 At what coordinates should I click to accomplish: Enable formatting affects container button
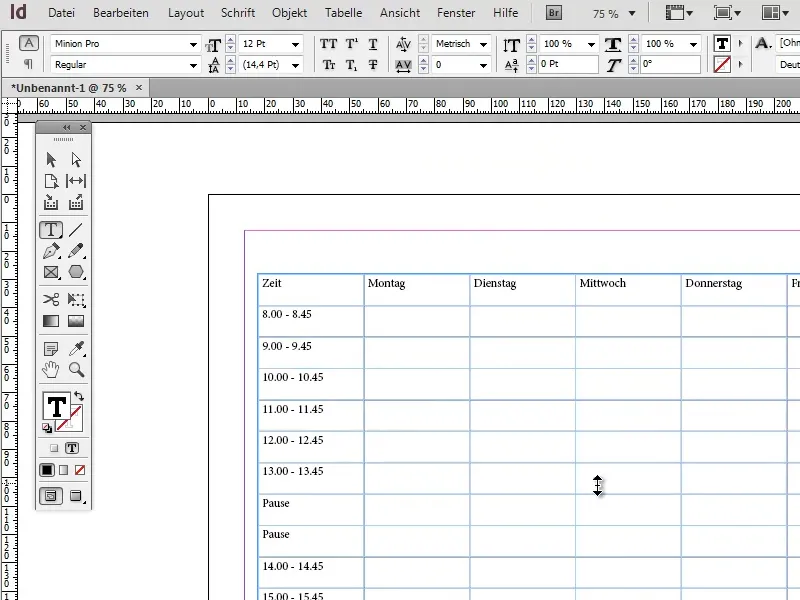tap(54, 448)
